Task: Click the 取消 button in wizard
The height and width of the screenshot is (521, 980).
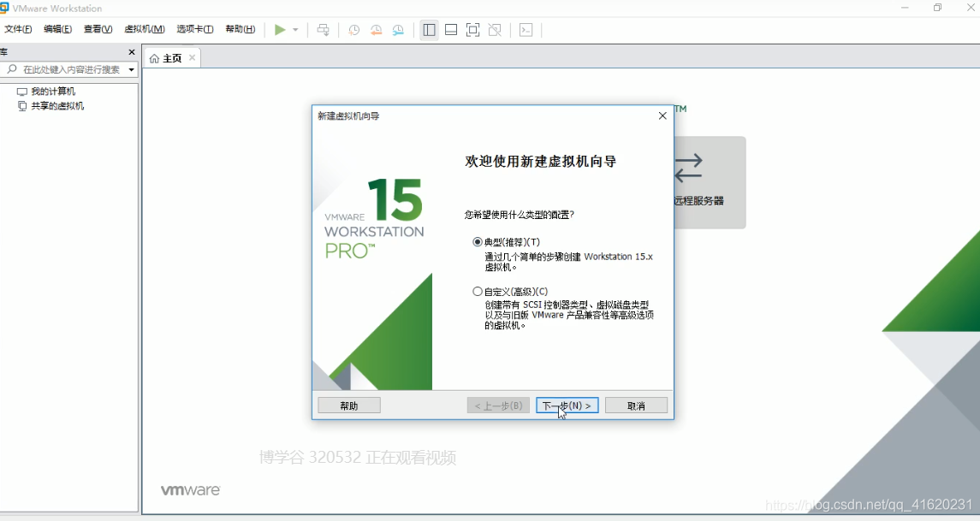Action: [x=636, y=406]
